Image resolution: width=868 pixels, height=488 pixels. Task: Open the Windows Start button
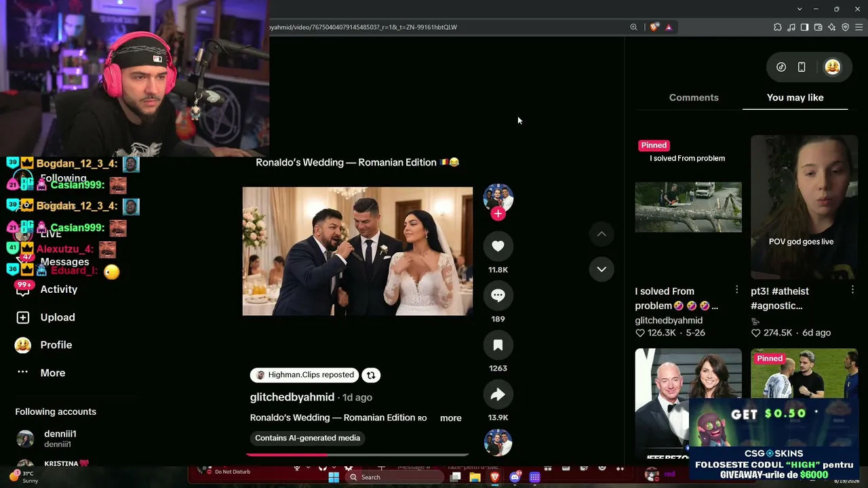[333, 477]
